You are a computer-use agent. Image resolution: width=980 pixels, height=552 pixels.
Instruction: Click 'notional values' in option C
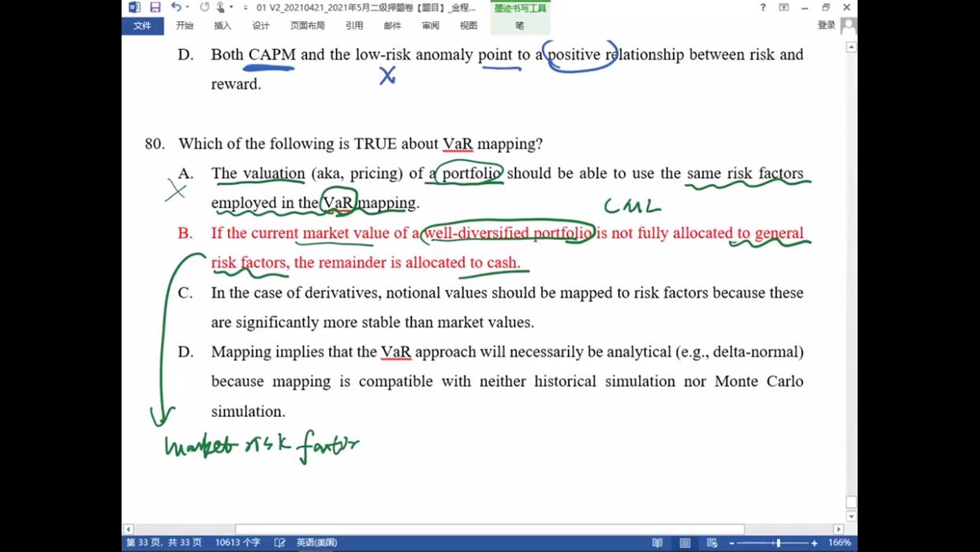435,292
